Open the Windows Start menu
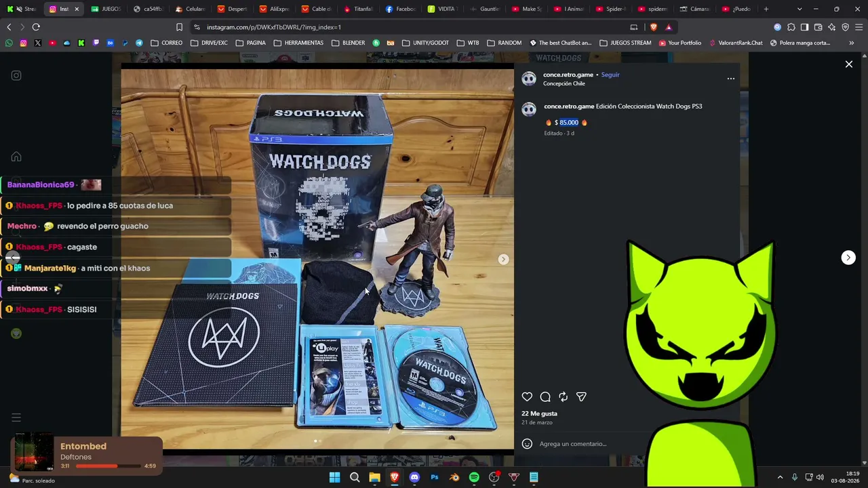 click(334, 477)
